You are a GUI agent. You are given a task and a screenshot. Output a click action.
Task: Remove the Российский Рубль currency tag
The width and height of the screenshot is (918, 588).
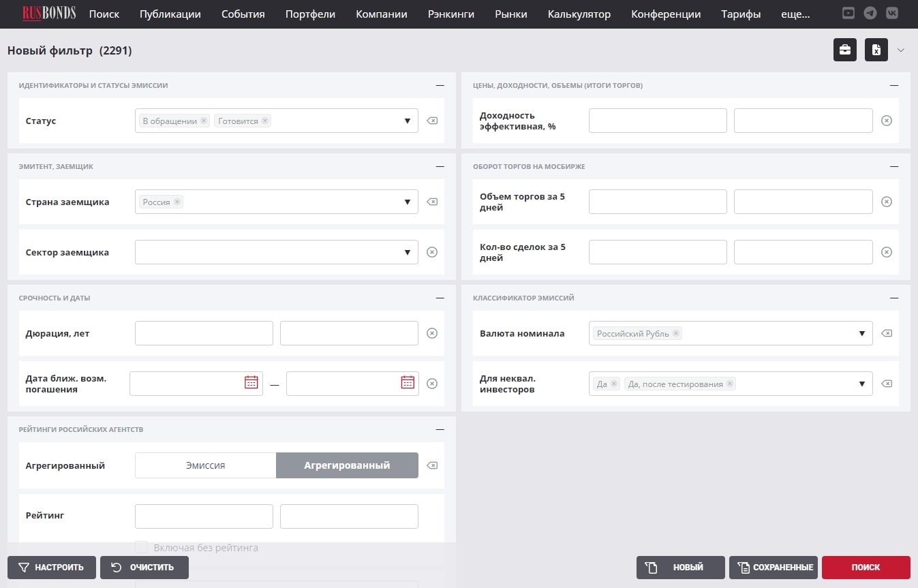[x=676, y=333]
